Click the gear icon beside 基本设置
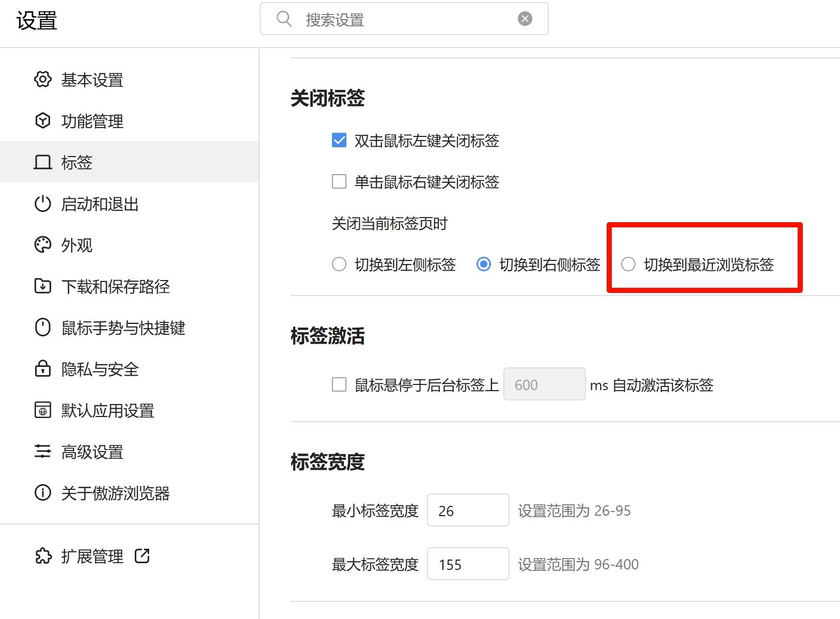 point(43,80)
